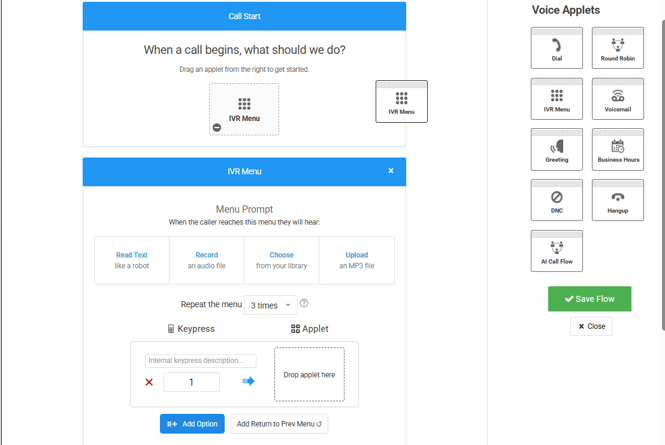Click the Save Flow button
This screenshot has width=665, height=445.
(x=589, y=298)
